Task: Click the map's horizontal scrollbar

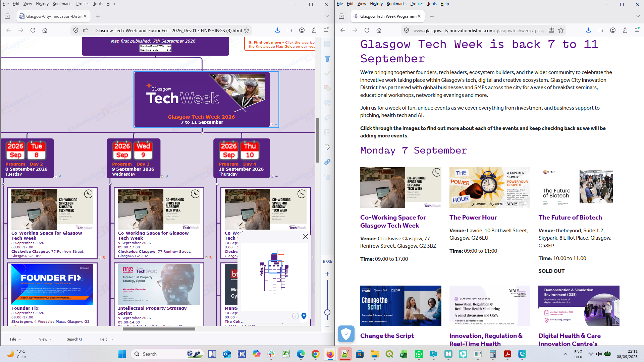Action: [159, 329]
